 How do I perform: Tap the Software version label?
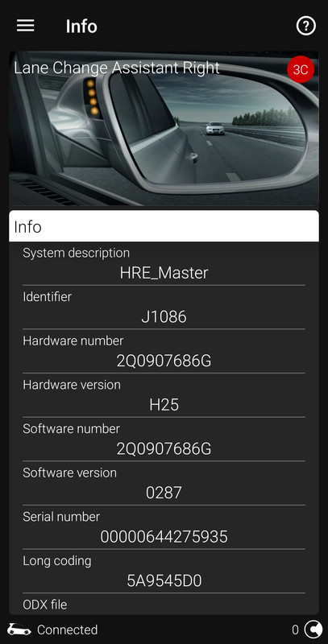click(69, 473)
